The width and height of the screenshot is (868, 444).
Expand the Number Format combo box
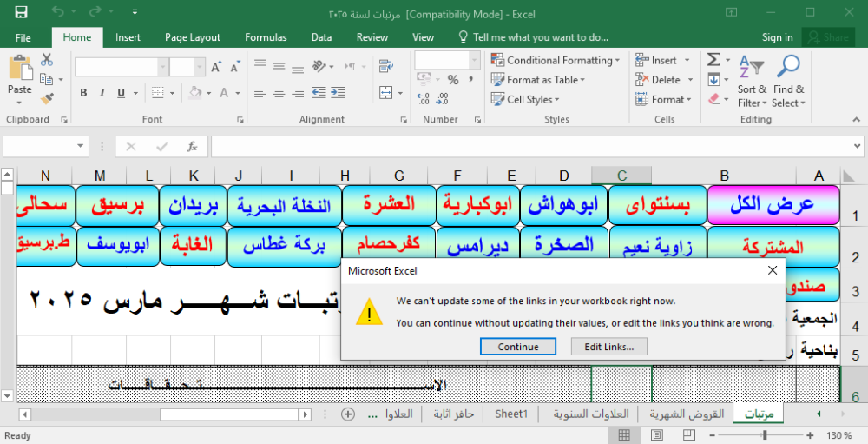point(475,60)
